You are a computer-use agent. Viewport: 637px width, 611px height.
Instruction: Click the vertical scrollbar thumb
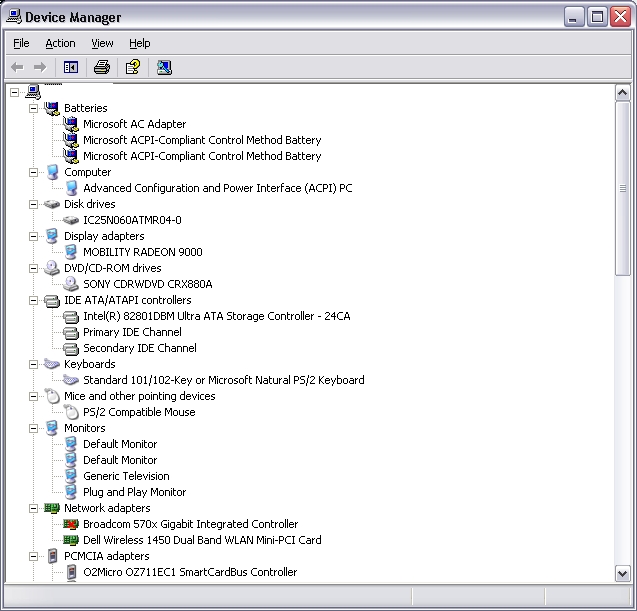click(x=622, y=189)
